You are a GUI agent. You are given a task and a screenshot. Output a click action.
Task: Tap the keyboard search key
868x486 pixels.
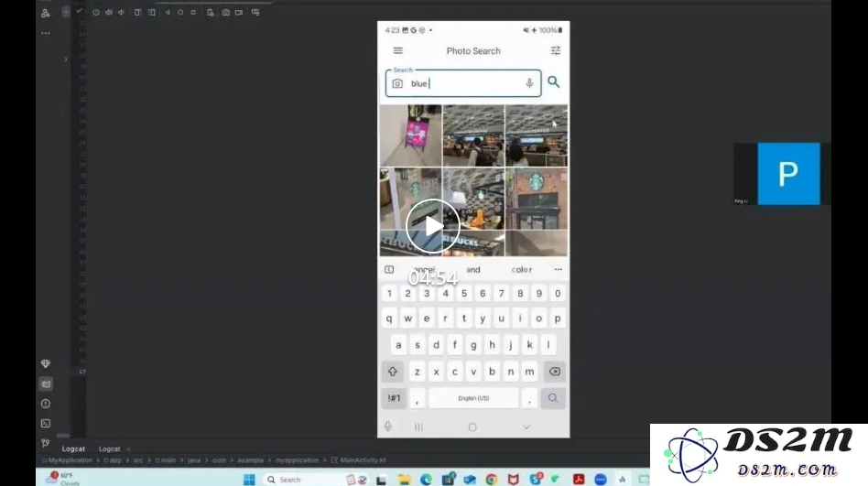pyautogui.click(x=552, y=398)
